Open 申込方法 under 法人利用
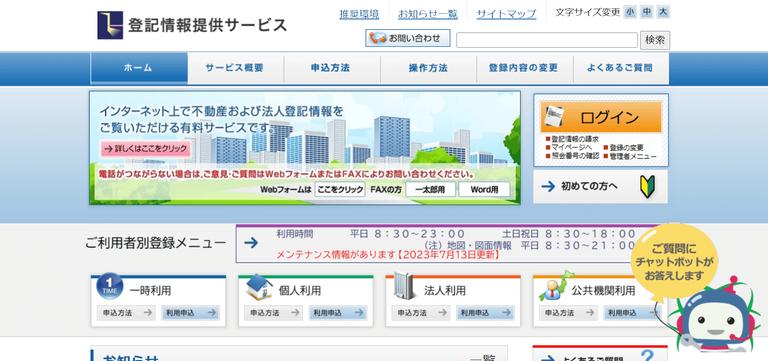This screenshot has width=768, height=361. 421,313
